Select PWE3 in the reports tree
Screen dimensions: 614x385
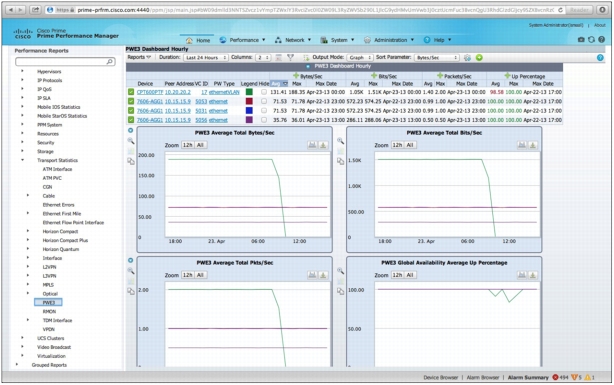tap(48, 302)
